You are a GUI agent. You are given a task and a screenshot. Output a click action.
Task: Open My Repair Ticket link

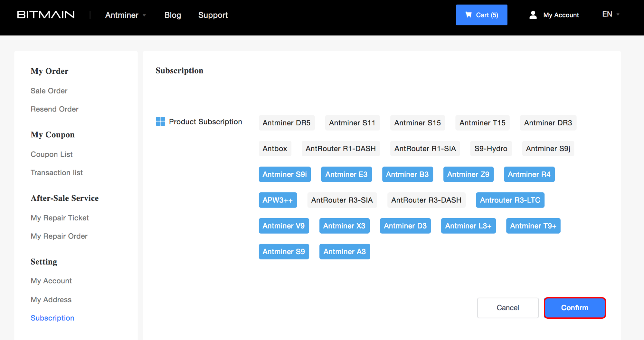(x=60, y=218)
